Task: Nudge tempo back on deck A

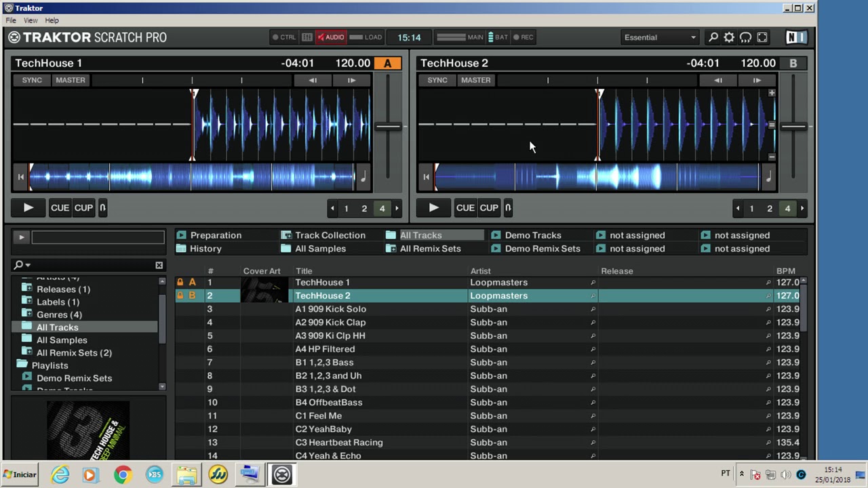Action: (313, 80)
